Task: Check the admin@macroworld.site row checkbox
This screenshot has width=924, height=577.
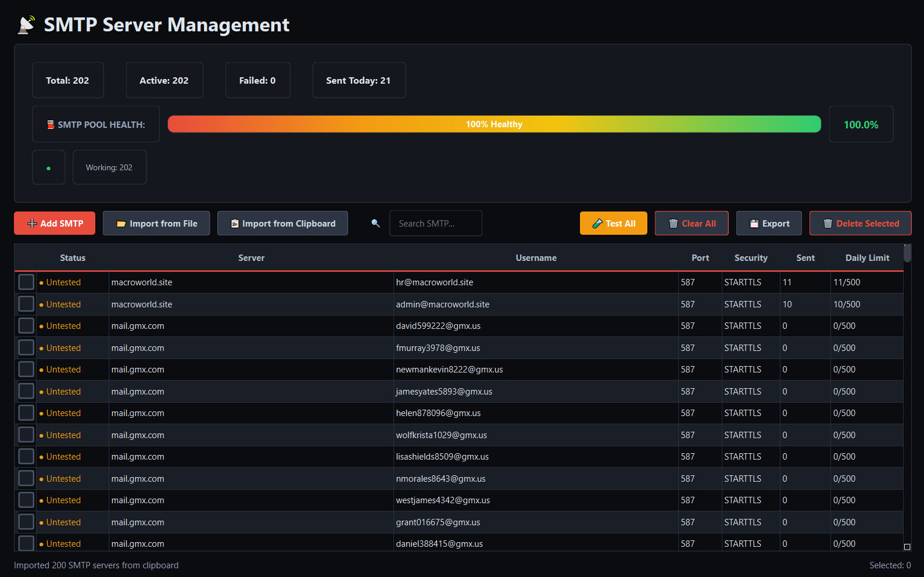Action: [26, 304]
